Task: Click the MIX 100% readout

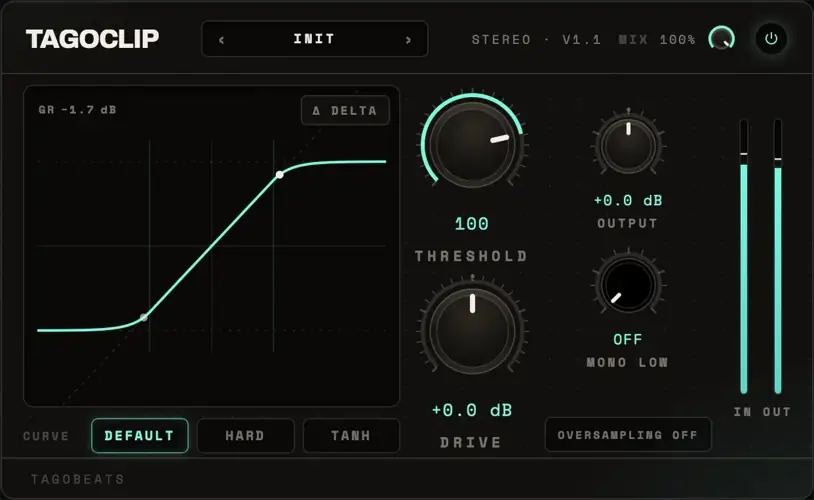Action: coord(657,39)
